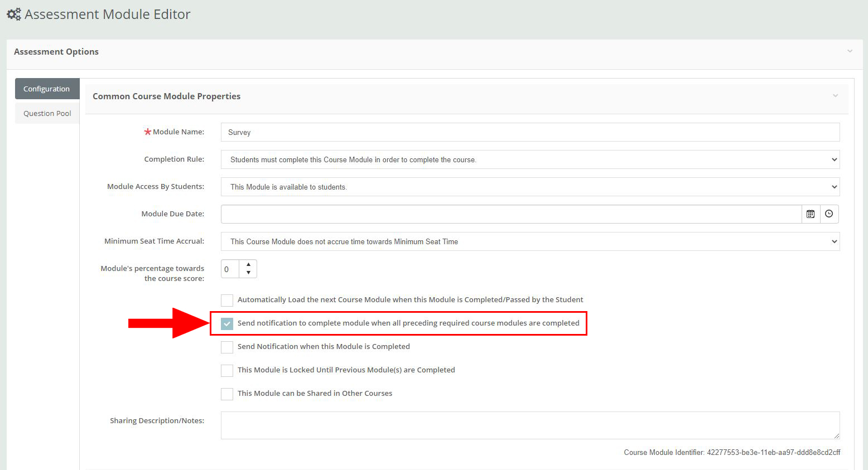
Task: Select the Configuration tab
Action: (x=47, y=89)
